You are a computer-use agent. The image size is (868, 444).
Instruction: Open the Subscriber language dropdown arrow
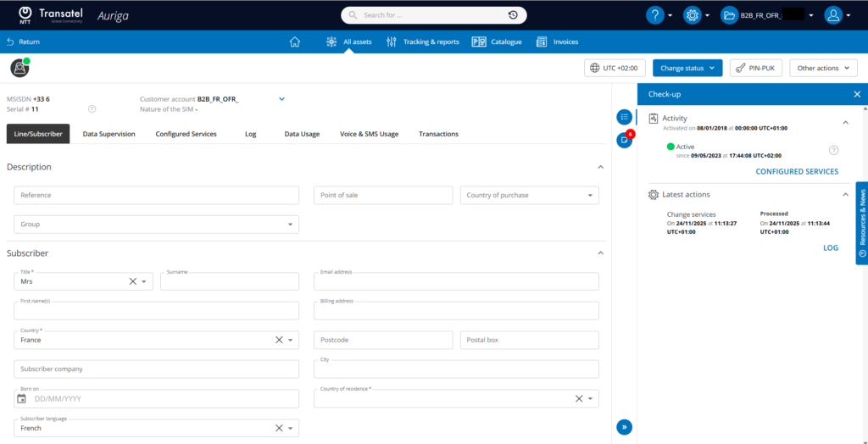[290, 429]
